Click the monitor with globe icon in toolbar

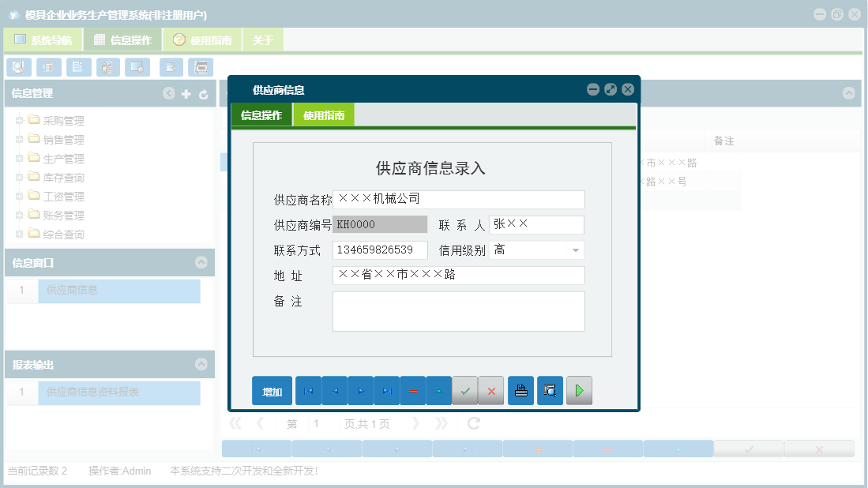[x=137, y=67]
